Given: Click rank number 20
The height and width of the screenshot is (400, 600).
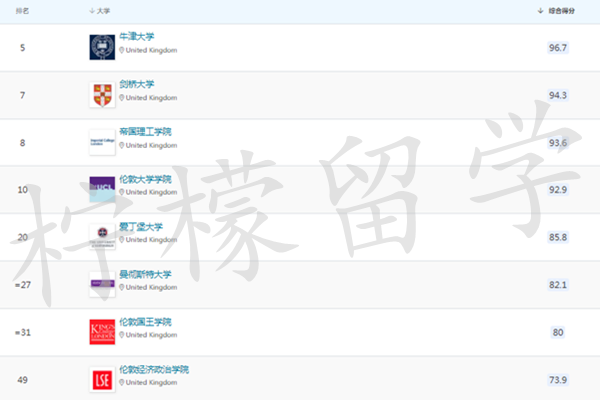Looking at the screenshot, I should click(x=23, y=237).
